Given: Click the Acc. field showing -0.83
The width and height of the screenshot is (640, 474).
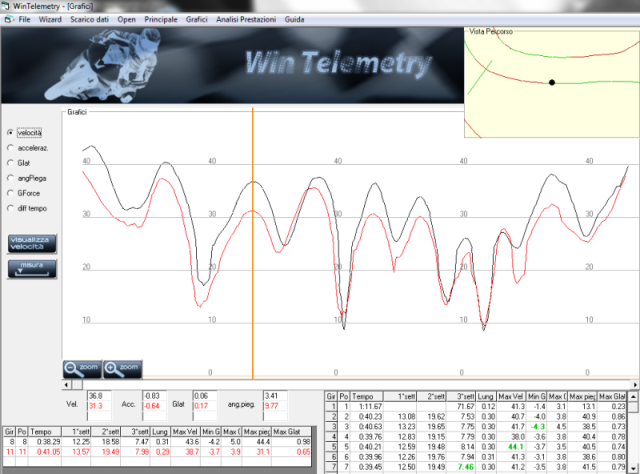Looking at the screenshot, I should click(154, 396).
